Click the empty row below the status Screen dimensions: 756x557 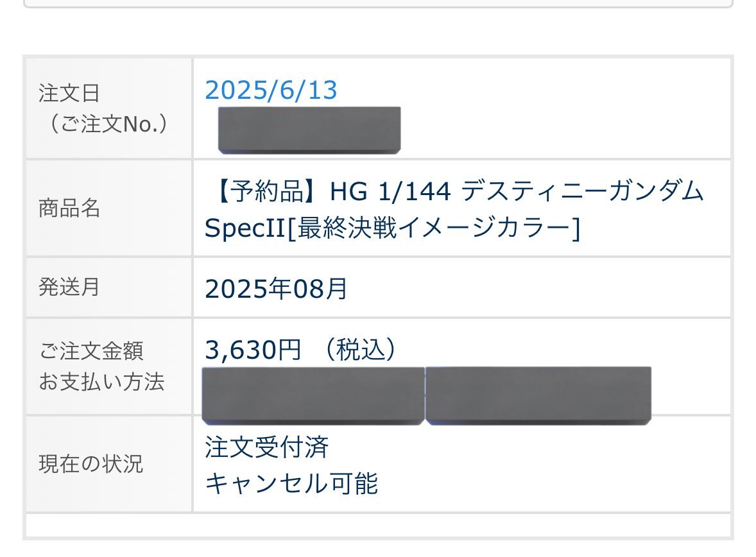coord(378,525)
